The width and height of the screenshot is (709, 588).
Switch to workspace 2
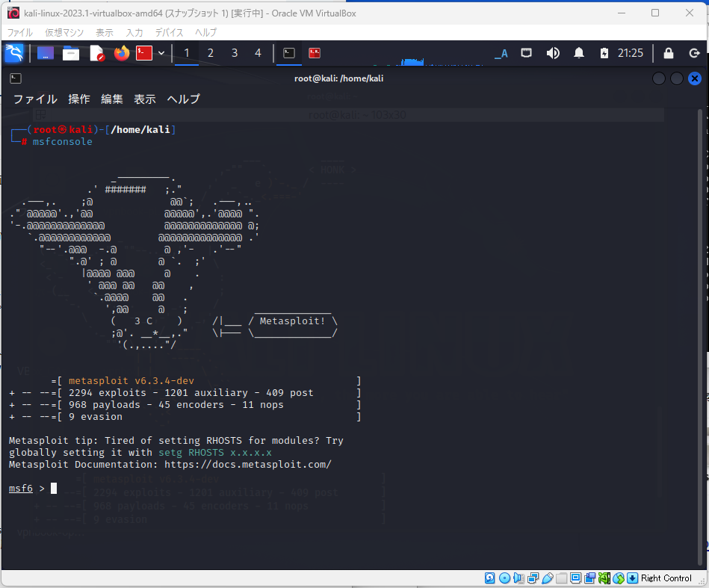(x=210, y=53)
